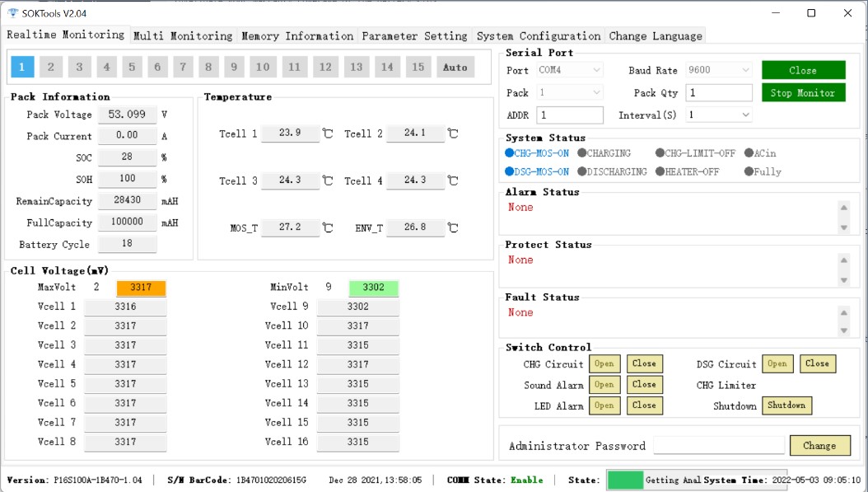Select battery pack number 4
868x492 pixels.
point(106,67)
